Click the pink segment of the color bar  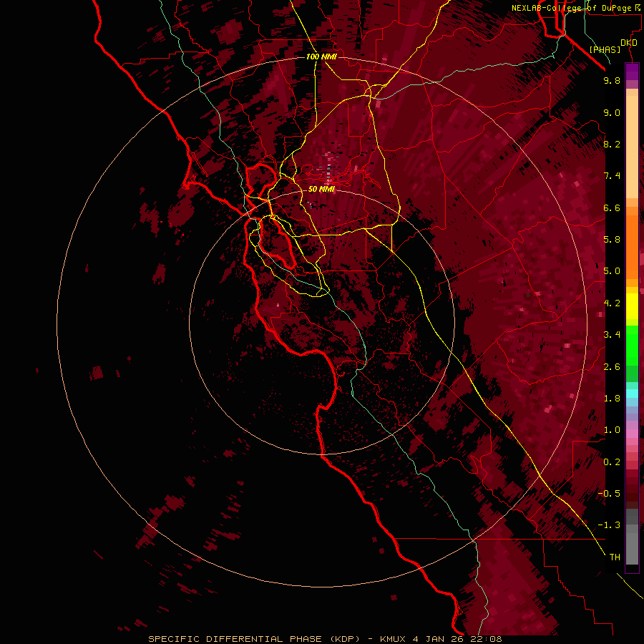[632, 434]
